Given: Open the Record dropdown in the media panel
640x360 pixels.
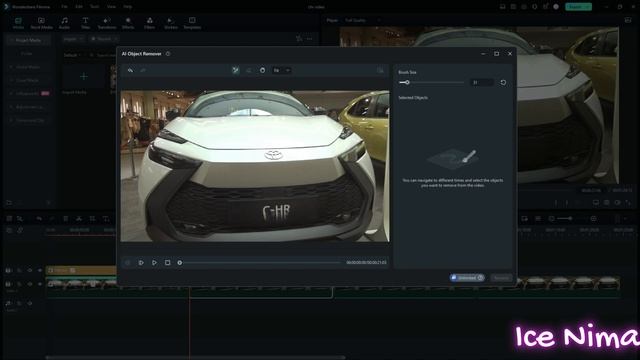Looking at the screenshot, I should click(x=104, y=39).
